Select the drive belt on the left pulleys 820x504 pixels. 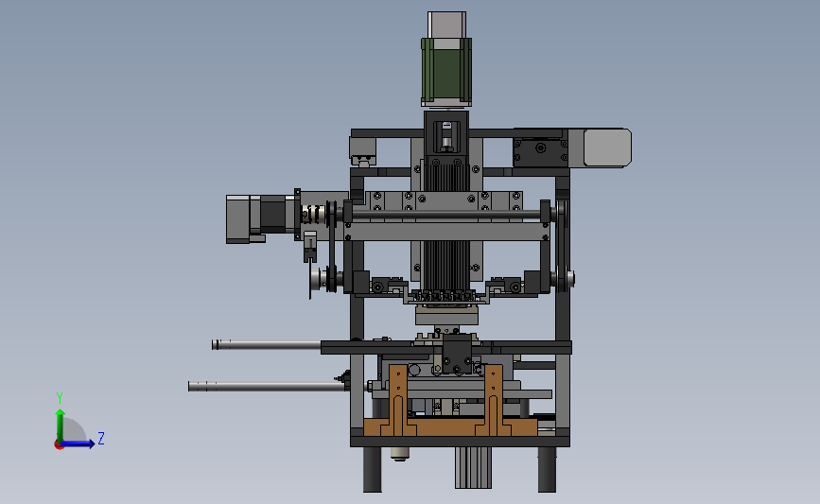coord(330,246)
